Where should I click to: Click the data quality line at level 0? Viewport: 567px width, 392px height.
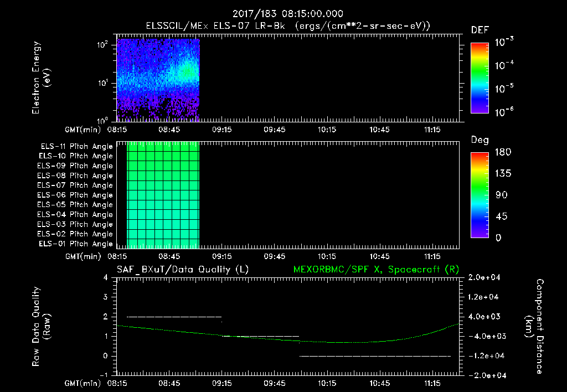click(375, 356)
